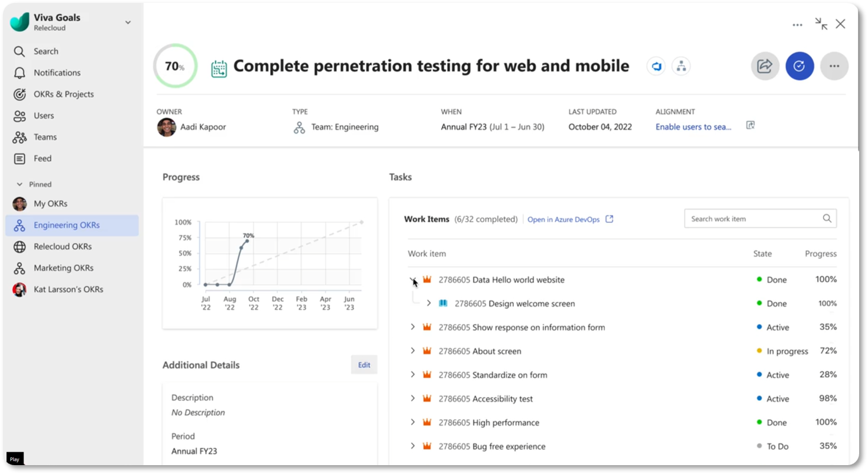This screenshot has width=868, height=474.
Task: Click the Work item column header
Action: 427,254
